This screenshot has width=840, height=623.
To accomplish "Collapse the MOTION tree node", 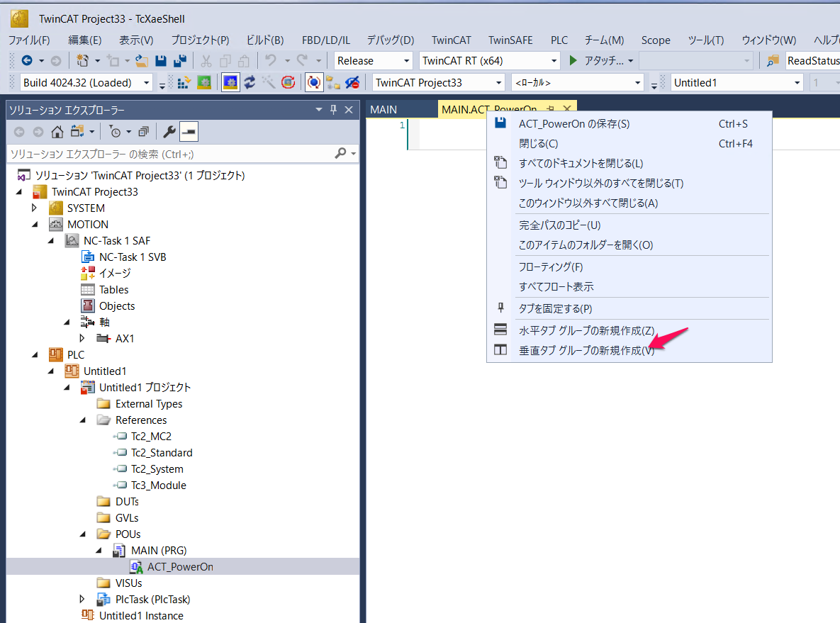I will point(35,225).
